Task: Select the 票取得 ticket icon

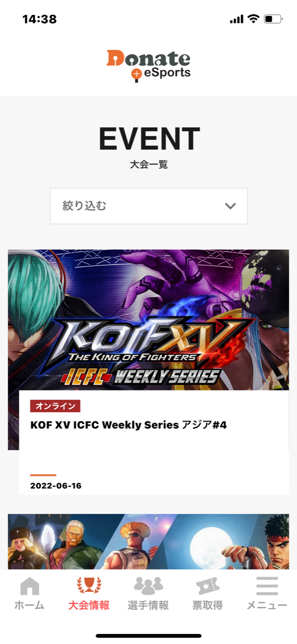Action: 208,586
